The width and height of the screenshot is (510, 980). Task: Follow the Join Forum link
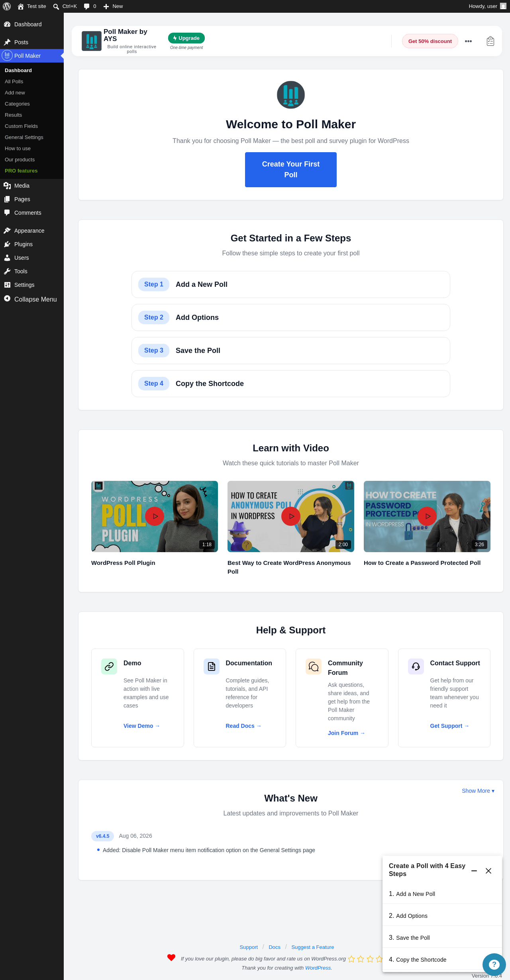[x=346, y=733]
